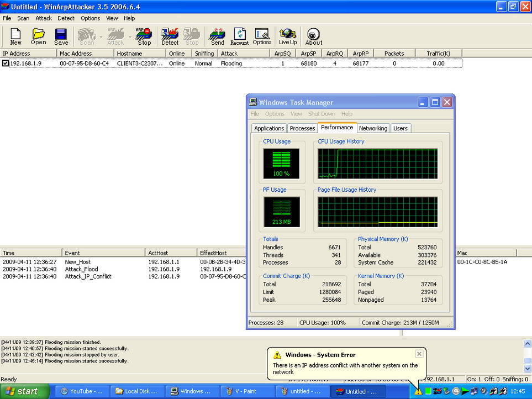Open Task Manager's Shut Down menu

(322, 114)
